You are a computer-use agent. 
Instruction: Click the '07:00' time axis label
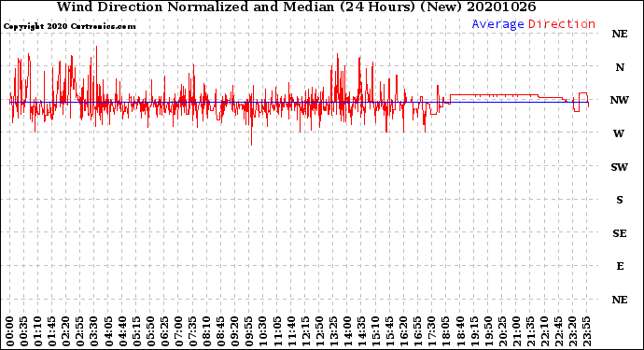[x=178, y=331]
